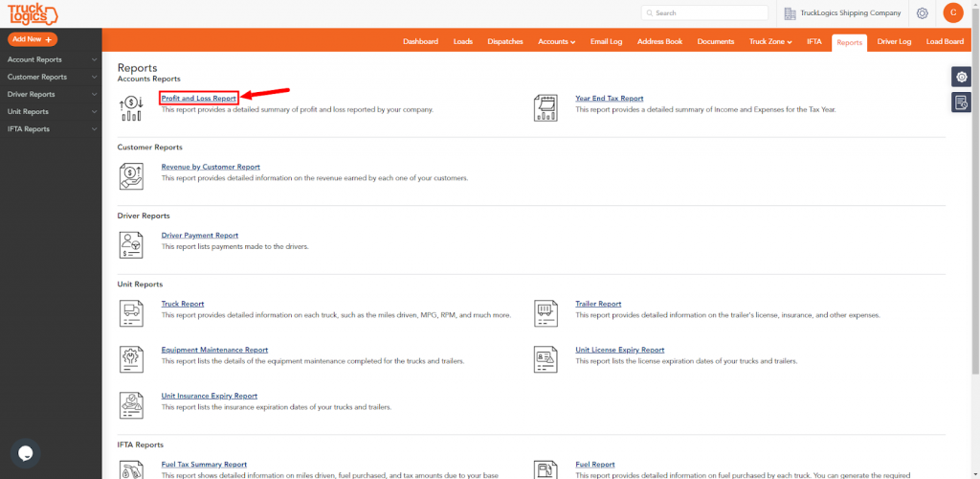The width and height of the screenshot is (980, 479).
Task: Open the Profit and Loss Report link
Action: [x=199, y=98]
